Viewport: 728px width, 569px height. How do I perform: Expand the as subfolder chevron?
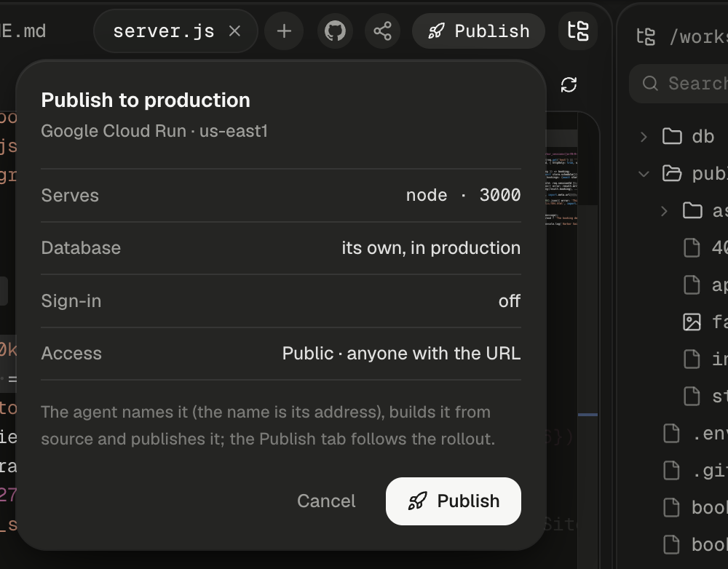664,211
